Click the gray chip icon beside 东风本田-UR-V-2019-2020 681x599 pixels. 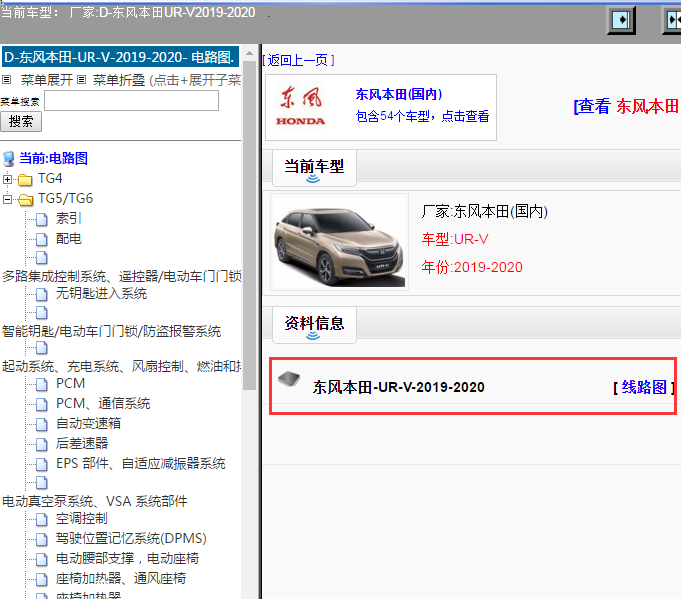289,379
